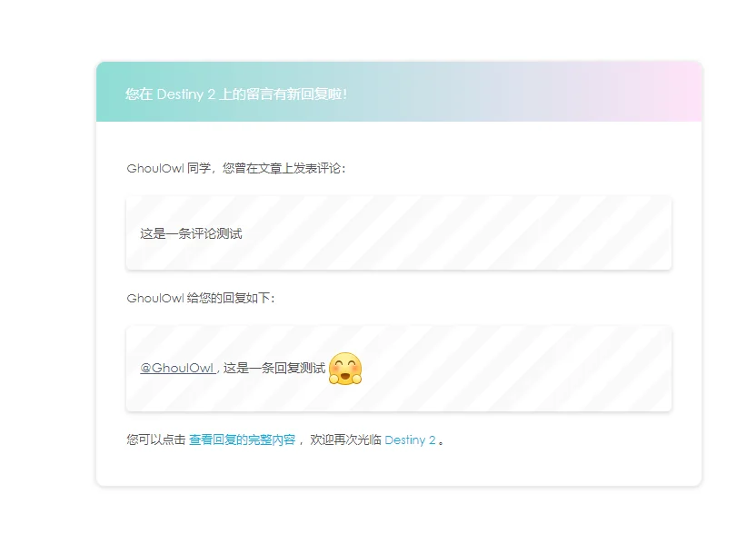The height and width of the screenshot is (553, 756).
Task: Click the line GhoulOwl 给您的回复如下
Action: pyautogui.click(x=201, y=298)
